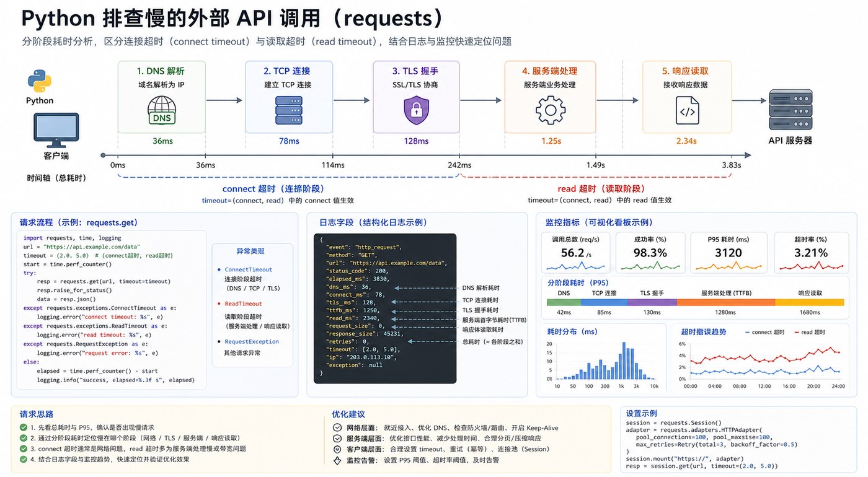Select the 3. TLS 握手 stage card title
This screenshot has height=477, width=868.
point(415,71)
